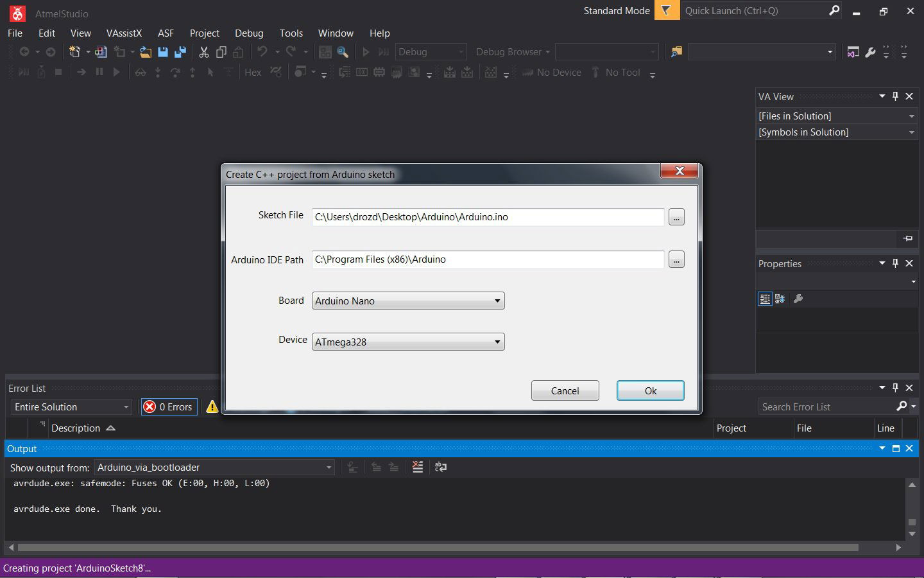The image size is (924, 578).
Task: Click the Quick Launch search magnifier
Action: point(834,10)
